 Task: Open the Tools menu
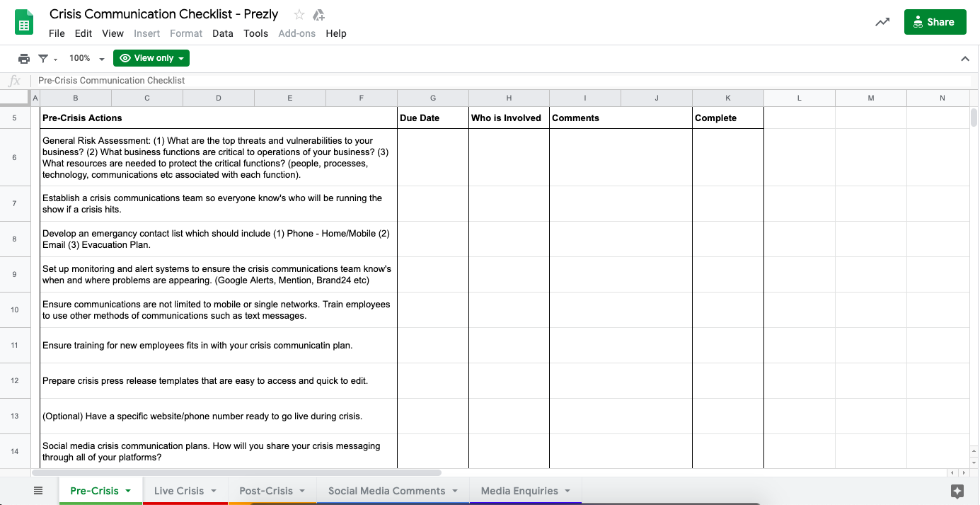click(x=255, y=33)
